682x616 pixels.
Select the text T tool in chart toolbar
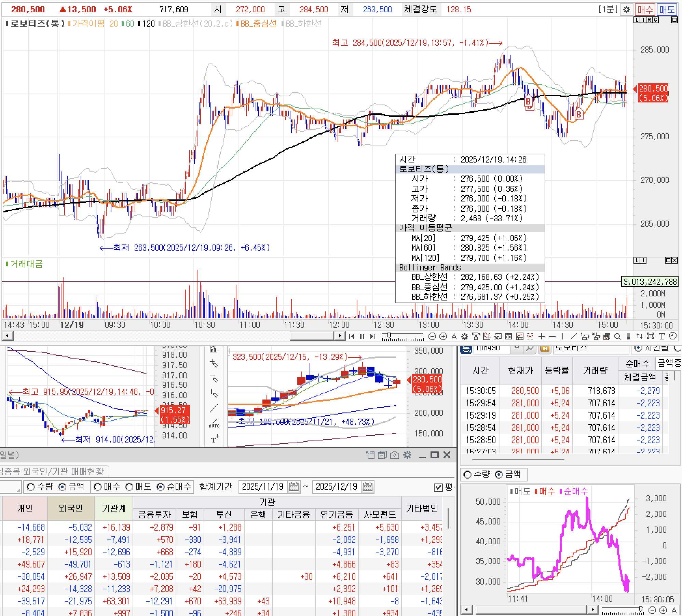pos(661,336)
